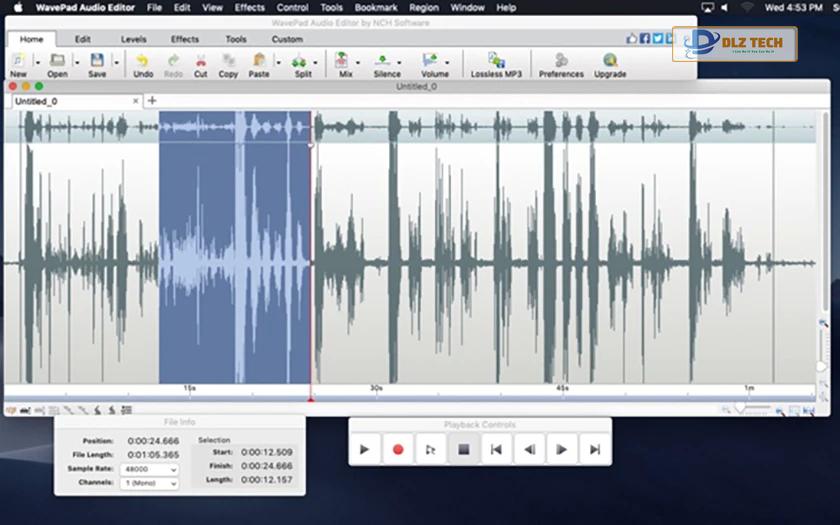Open Preferences from the toolbar

(561, 60)
